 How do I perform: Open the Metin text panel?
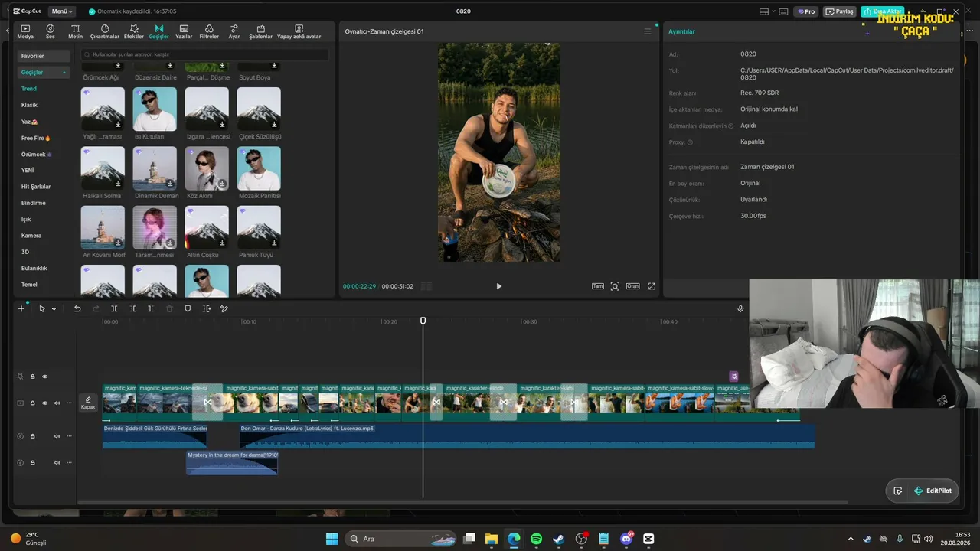point(75,31)
